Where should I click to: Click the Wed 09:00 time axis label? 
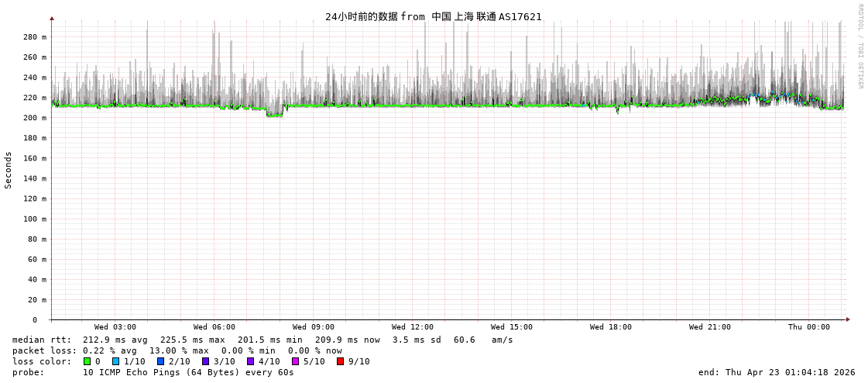pos(314,327)
